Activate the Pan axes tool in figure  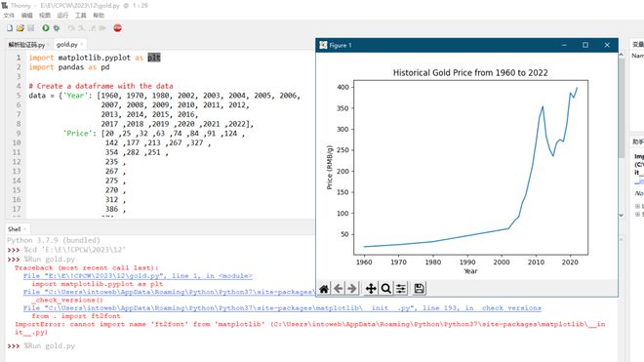click(x=371, y=289)
